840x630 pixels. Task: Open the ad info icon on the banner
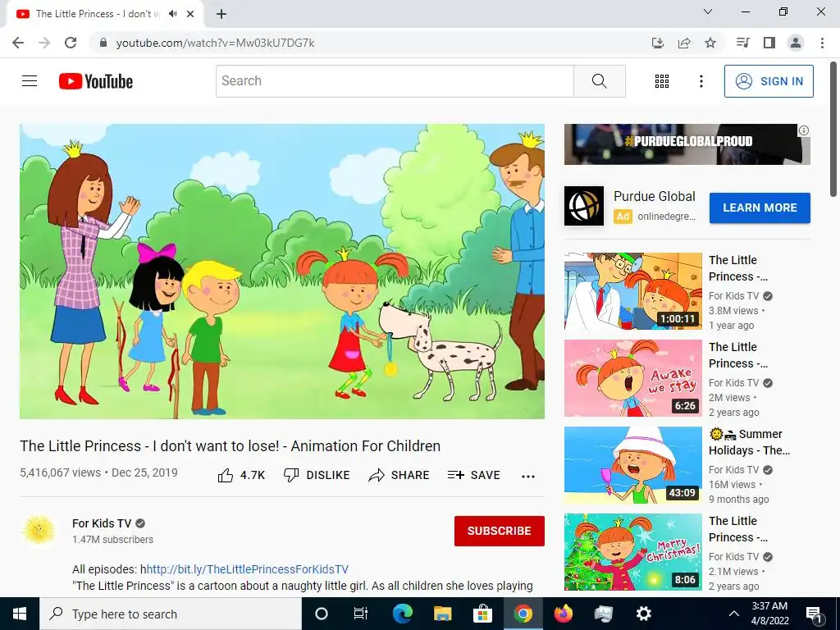click(804, 130)
